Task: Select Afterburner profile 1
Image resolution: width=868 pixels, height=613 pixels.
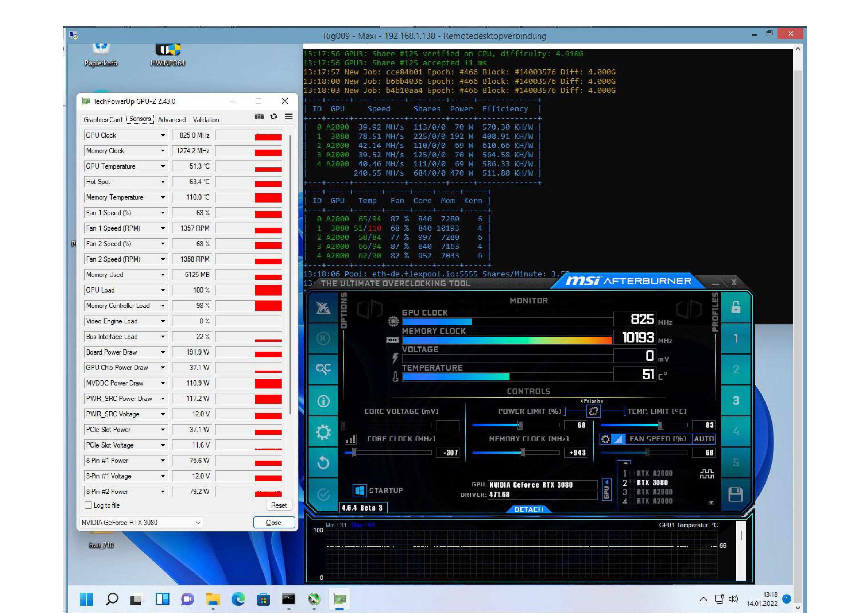Action: (x=736, y=339)
